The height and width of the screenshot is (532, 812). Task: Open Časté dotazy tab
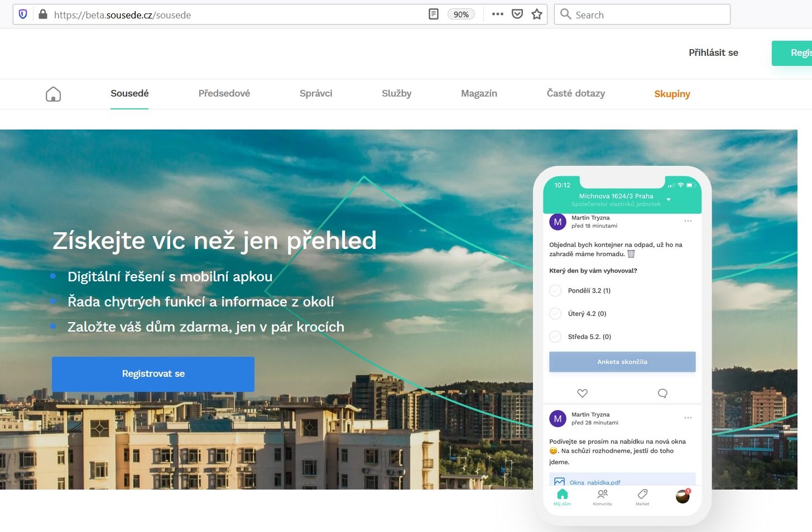pos(576,93)
